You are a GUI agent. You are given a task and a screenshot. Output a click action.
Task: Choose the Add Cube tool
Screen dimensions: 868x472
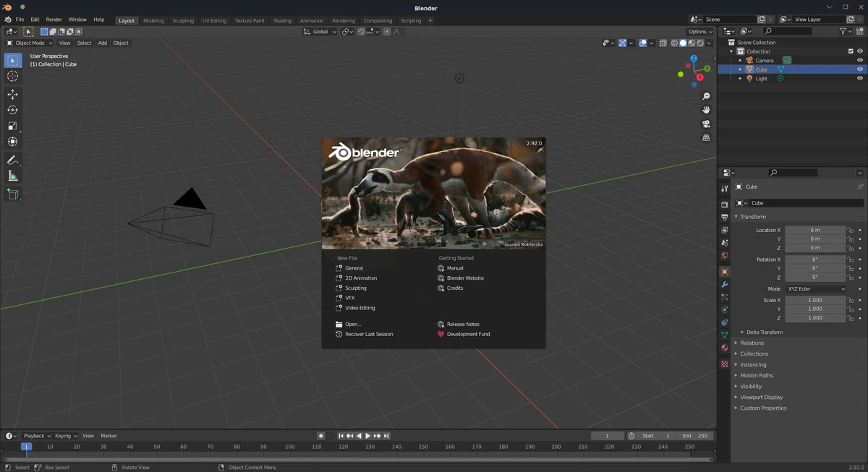tap(12, 194)
